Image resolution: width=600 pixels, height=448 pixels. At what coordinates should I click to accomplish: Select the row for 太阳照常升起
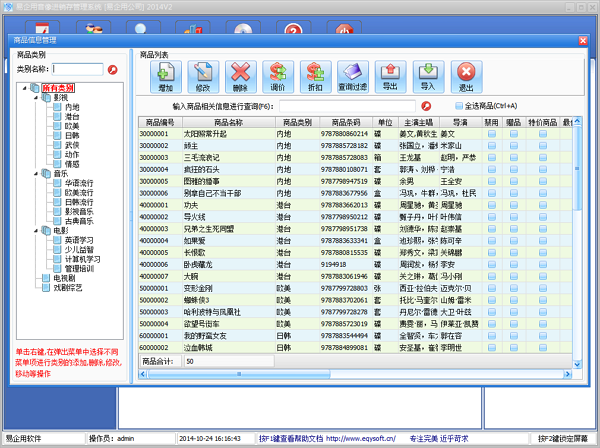[x=355, y=134]
